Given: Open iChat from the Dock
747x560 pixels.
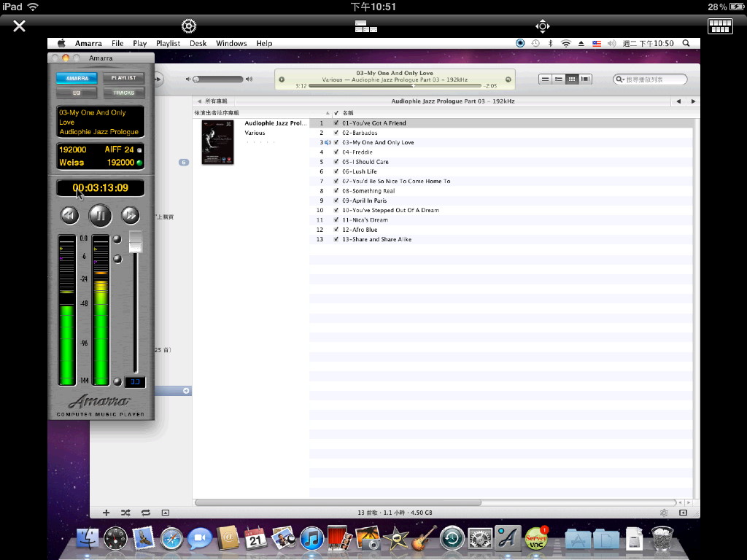Looking at the screenshot, I should pos(200,539).
